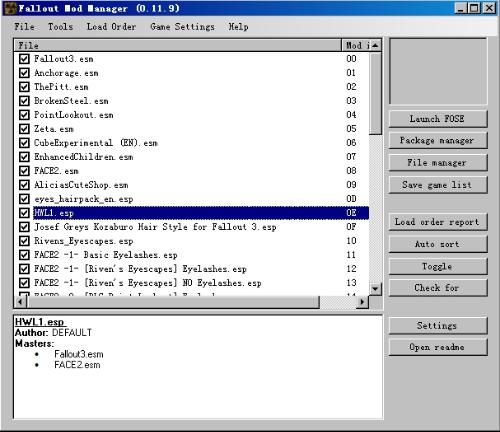Click the Launch FOSE button

(438, 119)
